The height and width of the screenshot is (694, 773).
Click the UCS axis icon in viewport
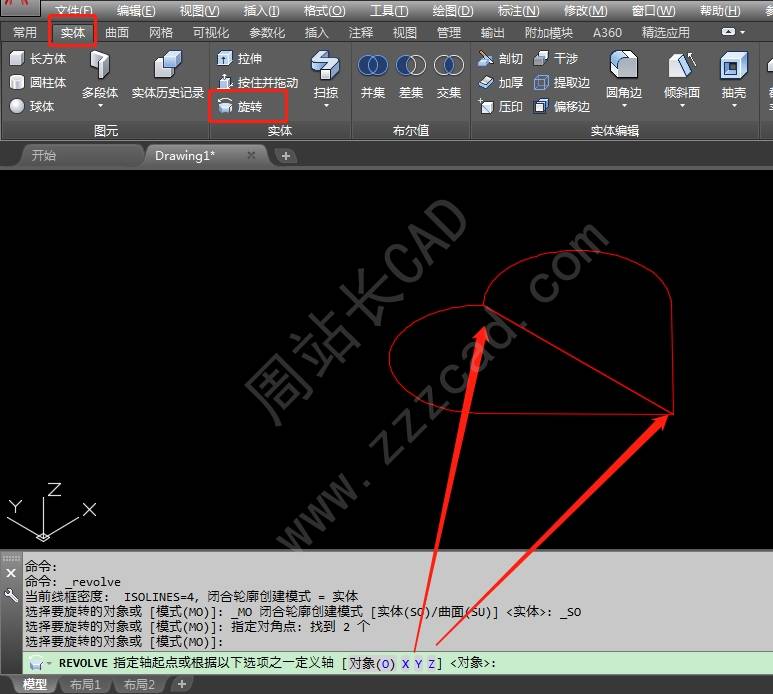[x=51, y=513]
